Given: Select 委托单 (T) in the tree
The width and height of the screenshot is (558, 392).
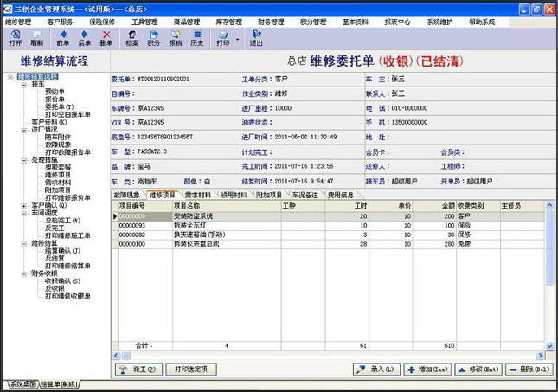Looking at the screenshot, I should (59, 106).
